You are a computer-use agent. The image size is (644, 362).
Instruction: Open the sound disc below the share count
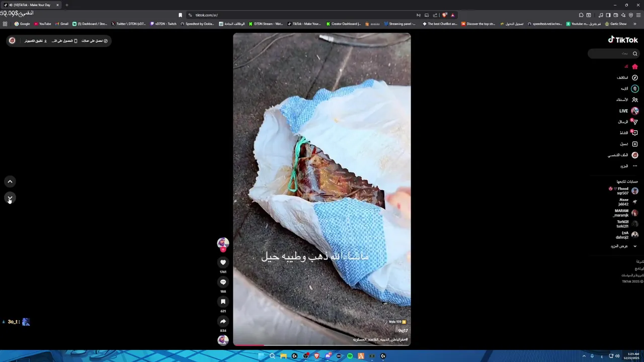[x=223, y=340]
